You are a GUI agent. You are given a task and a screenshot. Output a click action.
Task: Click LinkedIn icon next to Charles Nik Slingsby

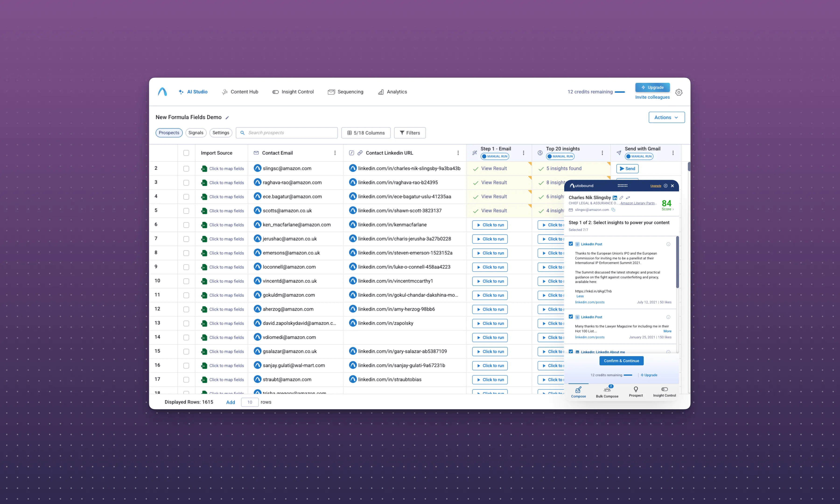(615, 198)
